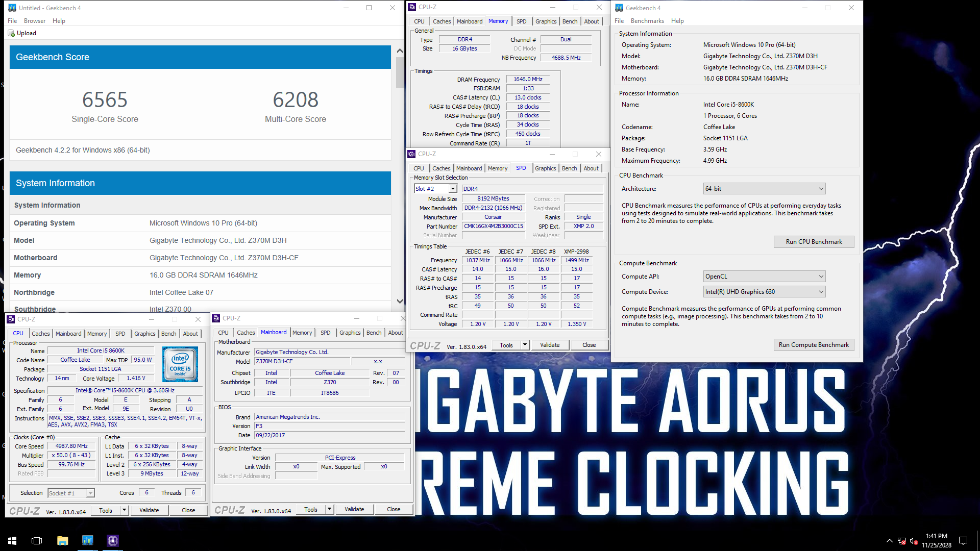Open the Socket #1 selection dropdown
The height and width of the screenshot is (551, 980).
click(71, 493)
